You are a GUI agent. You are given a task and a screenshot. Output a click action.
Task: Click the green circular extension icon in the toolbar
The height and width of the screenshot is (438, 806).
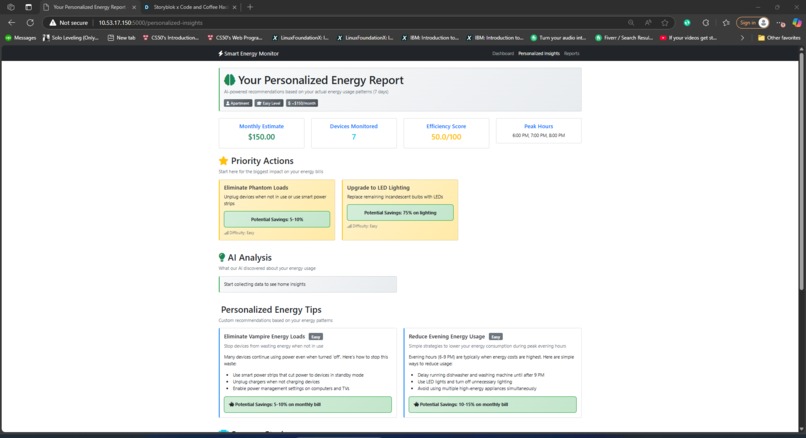pyautogui.click(x=687, y=23)
